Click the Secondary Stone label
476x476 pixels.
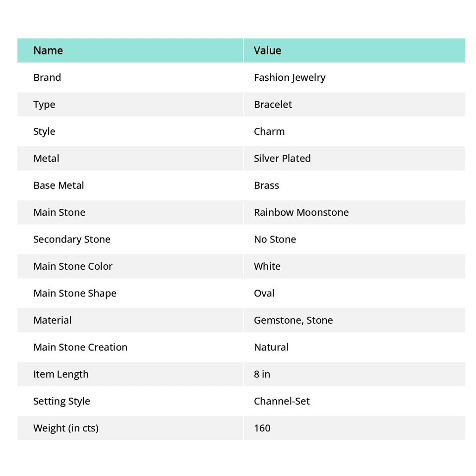72,239
